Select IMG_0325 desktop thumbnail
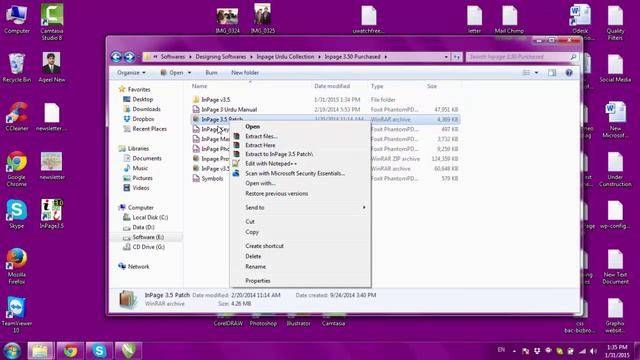Viewport: 640px width, 360px height. [262, 18]
